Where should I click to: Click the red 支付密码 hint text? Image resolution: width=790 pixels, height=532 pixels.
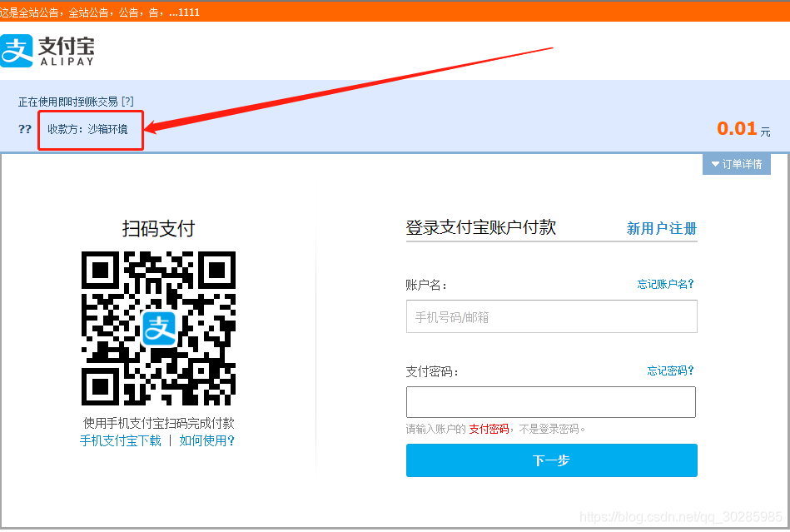pyautogui.click(x=489, y=430)
